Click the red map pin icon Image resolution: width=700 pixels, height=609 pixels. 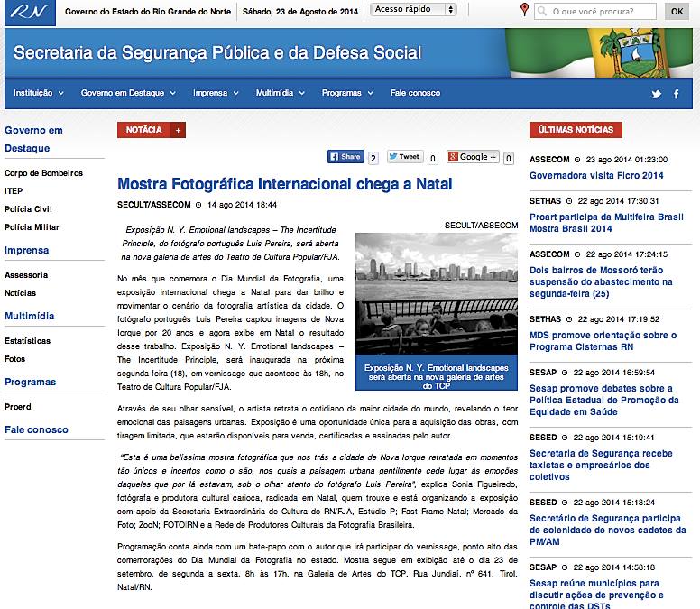(525, 11)
